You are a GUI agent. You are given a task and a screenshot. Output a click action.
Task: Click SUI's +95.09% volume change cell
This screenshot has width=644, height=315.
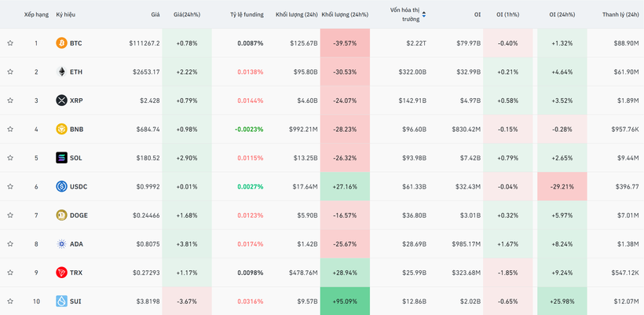[345, 301]
